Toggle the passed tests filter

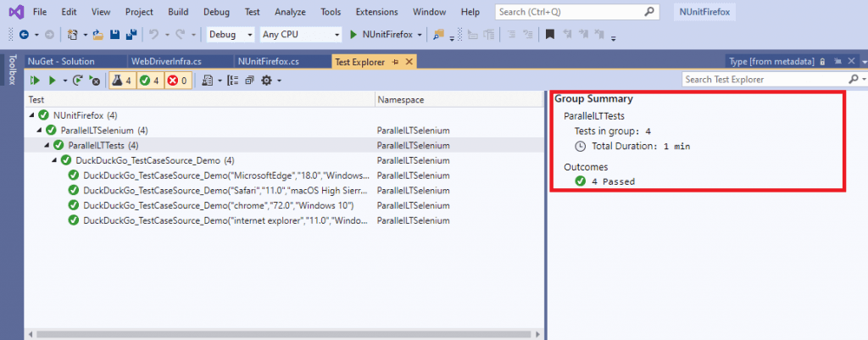point(150,80)
